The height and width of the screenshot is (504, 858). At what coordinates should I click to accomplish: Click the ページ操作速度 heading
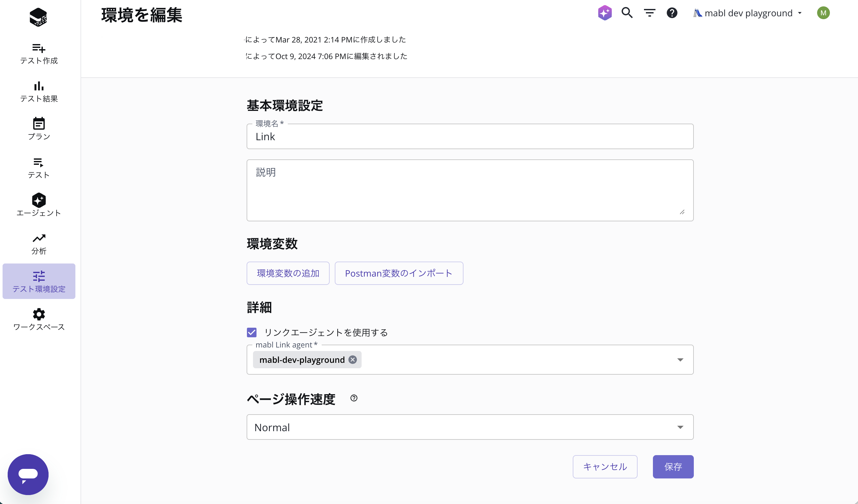[x=291, y=399]
